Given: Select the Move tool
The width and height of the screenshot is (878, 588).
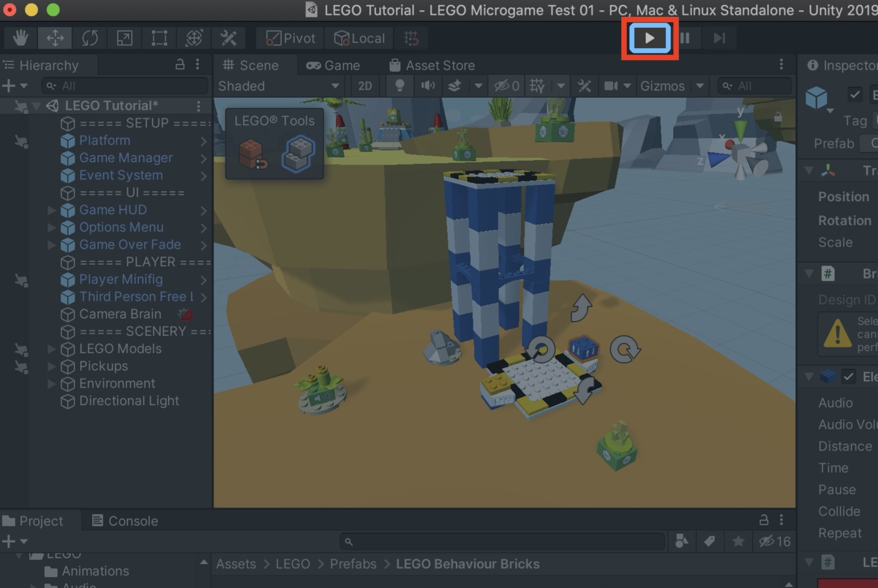Looking at the screenshot, I should [56, 38].
